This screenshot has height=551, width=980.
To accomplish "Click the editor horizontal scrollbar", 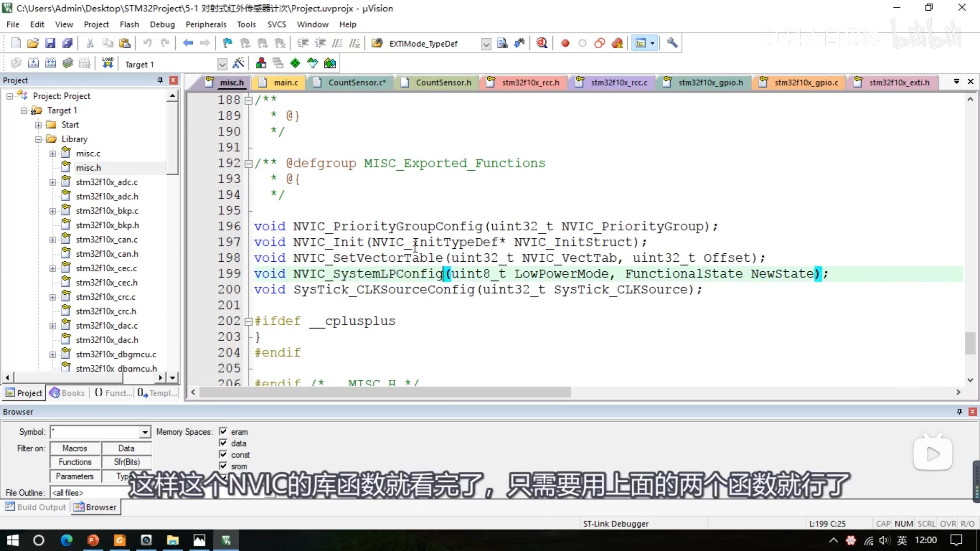I will 385,392.
